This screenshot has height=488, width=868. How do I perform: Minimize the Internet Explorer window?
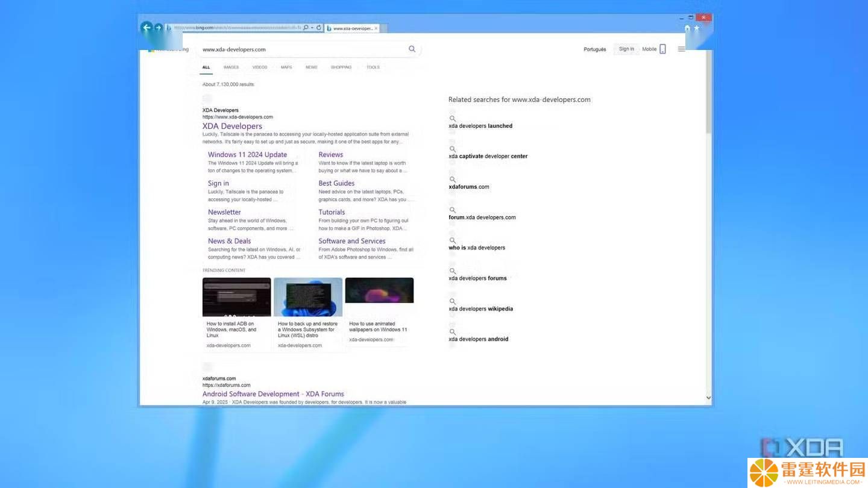pos(681,17)
